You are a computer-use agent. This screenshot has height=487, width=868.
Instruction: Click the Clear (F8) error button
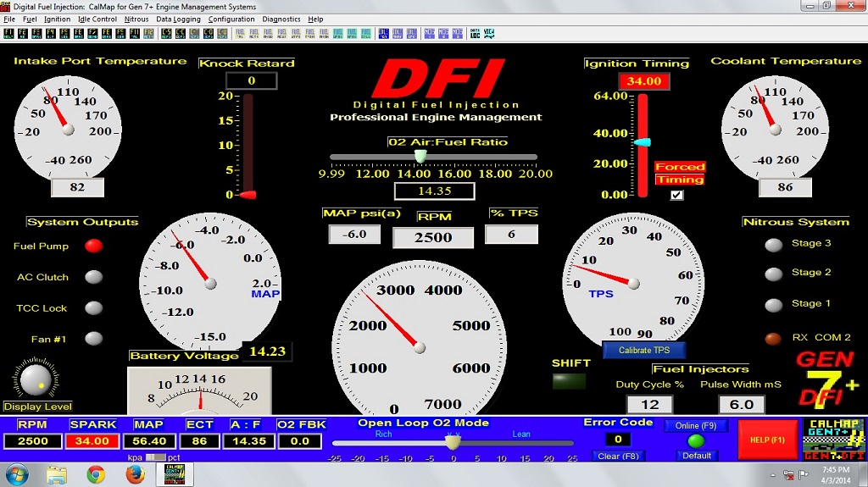pyautogui.click(x=618, y=456)
